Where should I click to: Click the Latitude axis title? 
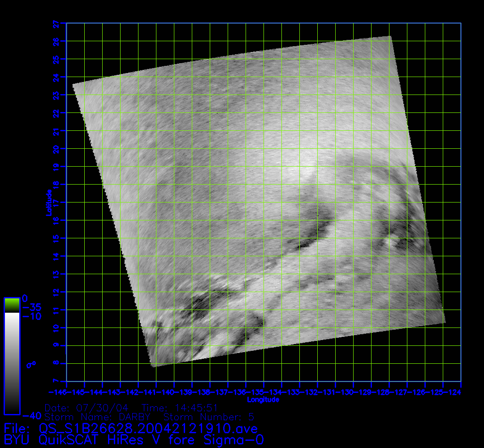click(48, 202)
